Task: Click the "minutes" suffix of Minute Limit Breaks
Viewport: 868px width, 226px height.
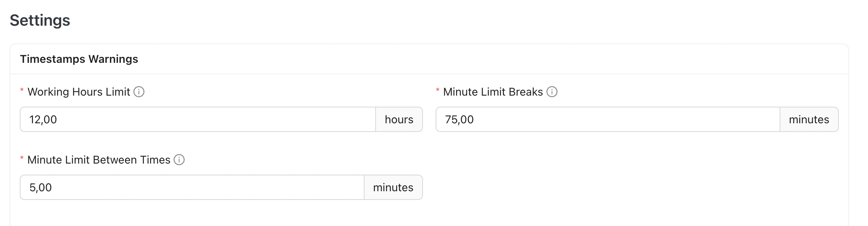Action: point(809,119)
